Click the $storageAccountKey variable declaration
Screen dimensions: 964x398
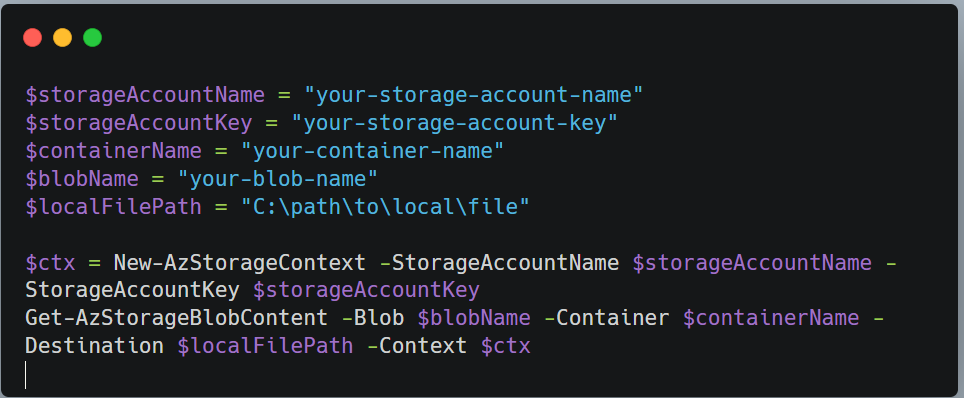[x=139, y=124]
